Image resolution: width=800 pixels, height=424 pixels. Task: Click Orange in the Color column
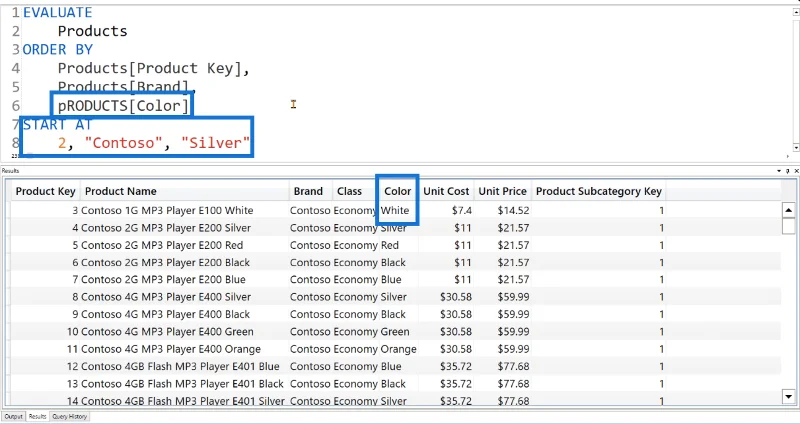coord(398,349)
